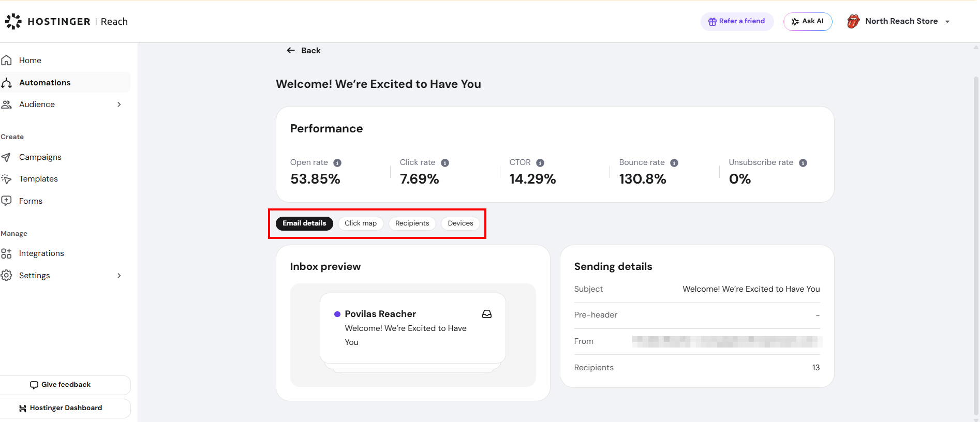Click the Performance heading
The height and width of the screenshot is (422, 980).
coord(326,129)
